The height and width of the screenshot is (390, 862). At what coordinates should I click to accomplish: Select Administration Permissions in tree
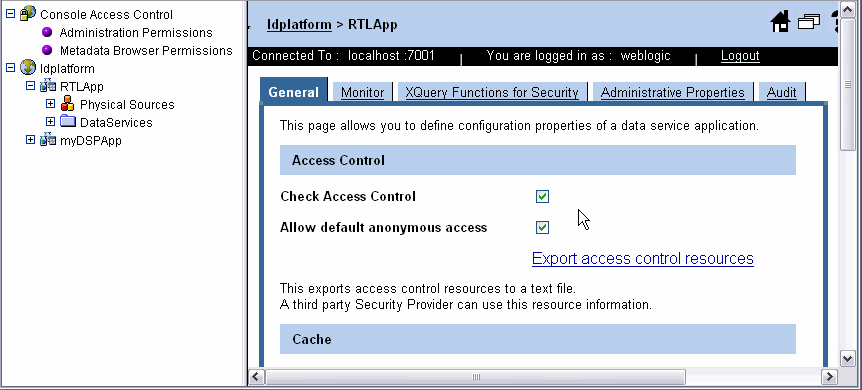[x=136, y=32]
